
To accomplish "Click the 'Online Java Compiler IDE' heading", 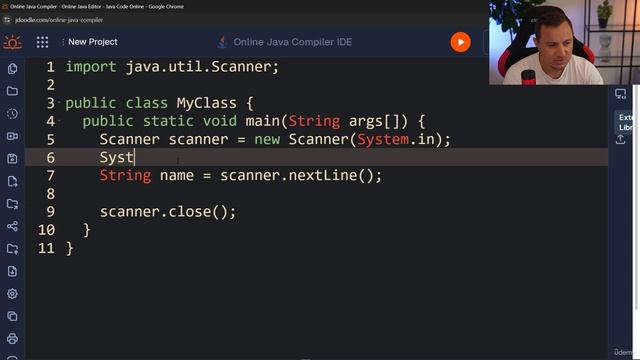I will point(293,42).
